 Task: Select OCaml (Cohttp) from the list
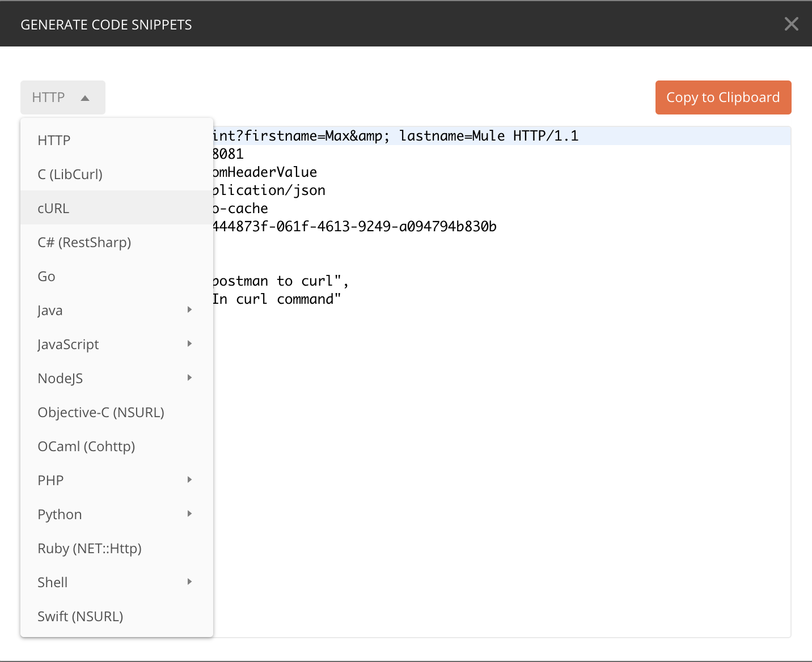tap(86, 447)
